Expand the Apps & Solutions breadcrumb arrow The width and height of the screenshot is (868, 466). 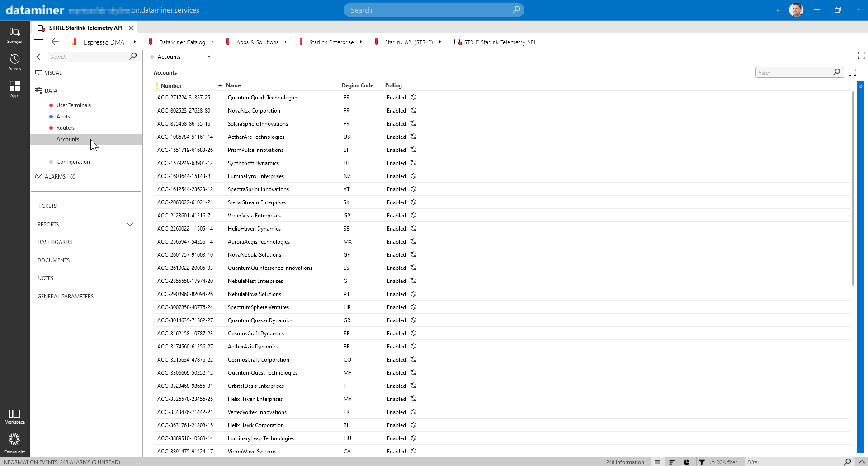coord(286,42)
